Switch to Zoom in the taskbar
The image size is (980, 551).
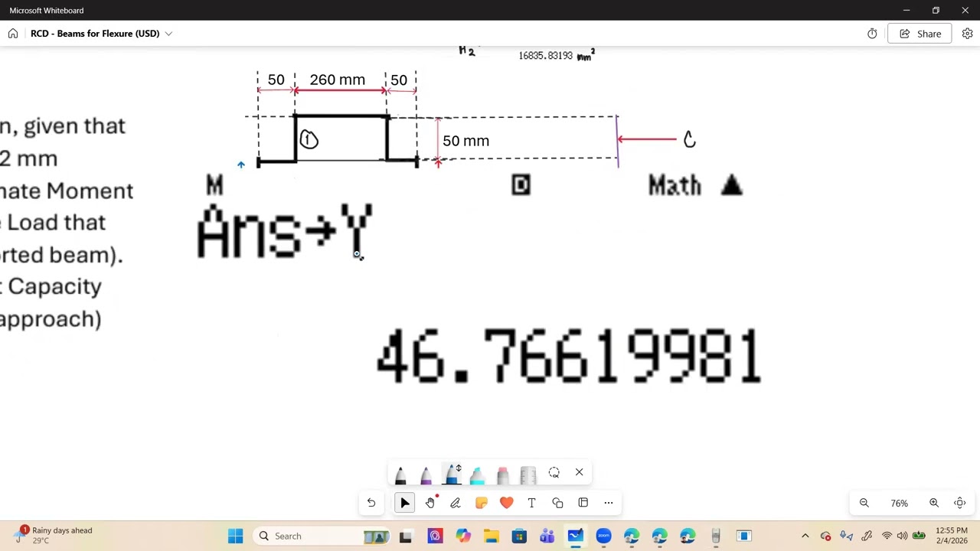coord(603,536)
